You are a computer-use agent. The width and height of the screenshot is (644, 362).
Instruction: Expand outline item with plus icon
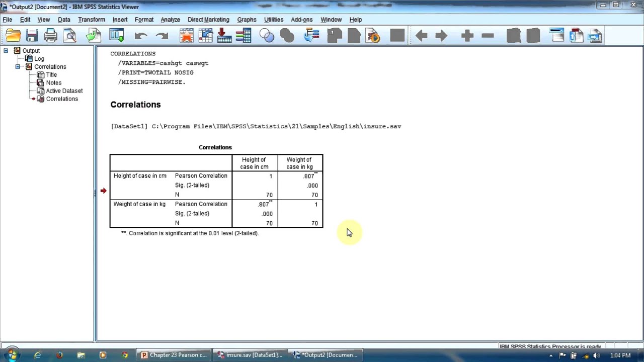(x=467, y=36)
